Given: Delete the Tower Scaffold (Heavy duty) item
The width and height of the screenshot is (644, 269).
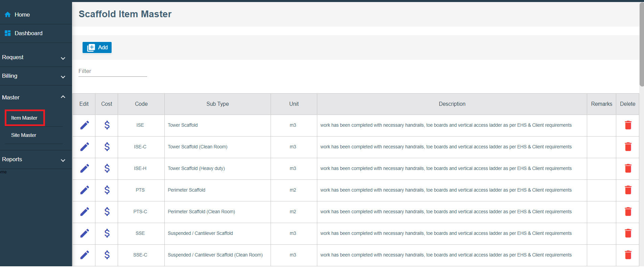Looking at the screenshot, I should (628, 168).
